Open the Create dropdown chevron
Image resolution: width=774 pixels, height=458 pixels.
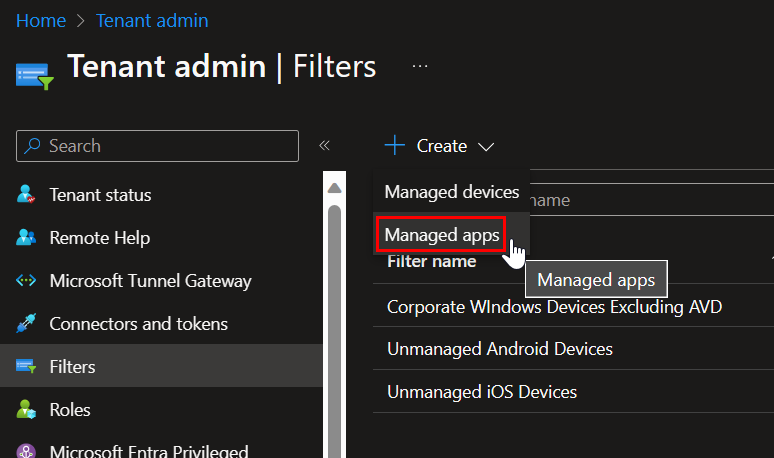tap(486, 147)
